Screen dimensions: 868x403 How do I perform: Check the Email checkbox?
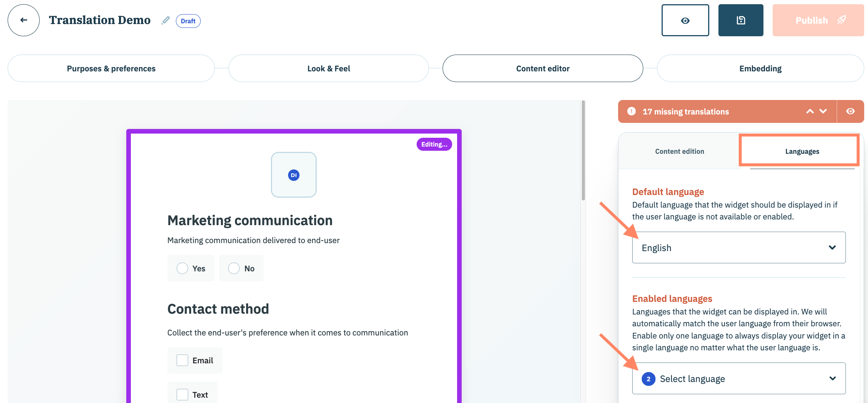click(182, 360)
